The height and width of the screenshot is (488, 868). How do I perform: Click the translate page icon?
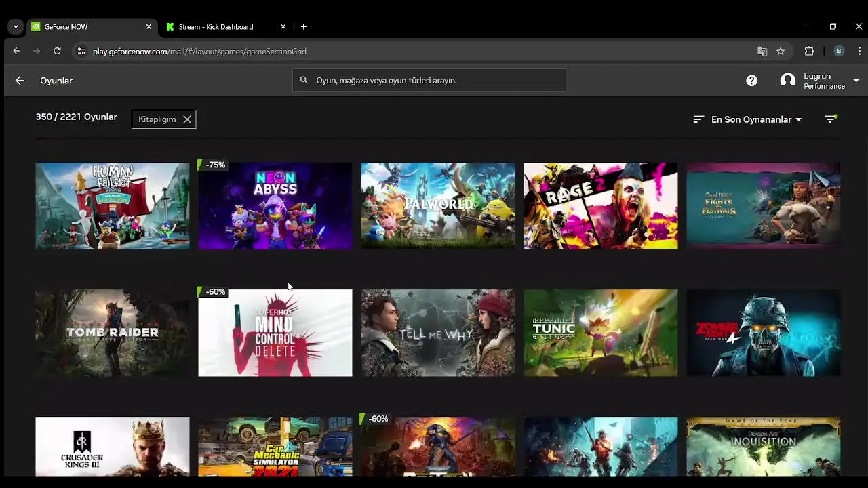pyautogui.click(x=762, y=51)
